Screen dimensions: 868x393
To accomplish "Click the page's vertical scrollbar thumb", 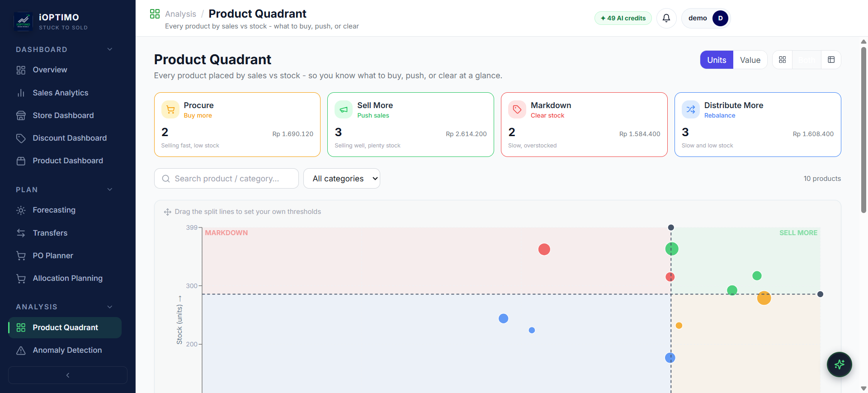I will pos(863,130).
